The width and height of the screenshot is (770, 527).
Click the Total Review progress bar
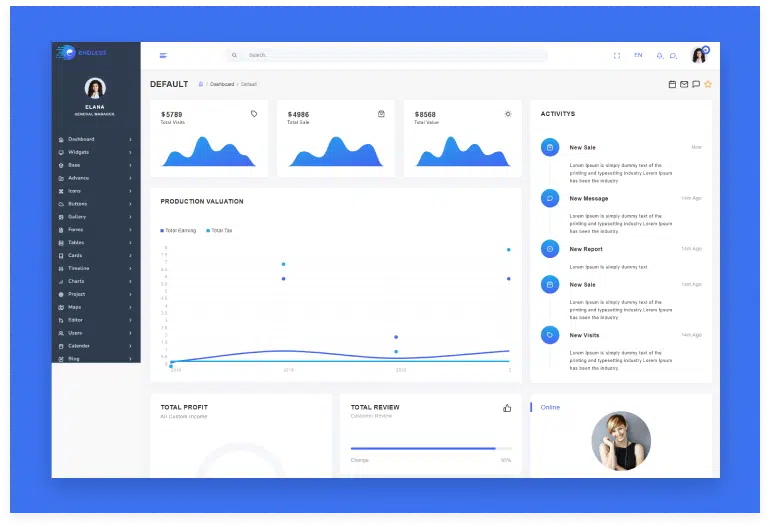click(431, 448)
